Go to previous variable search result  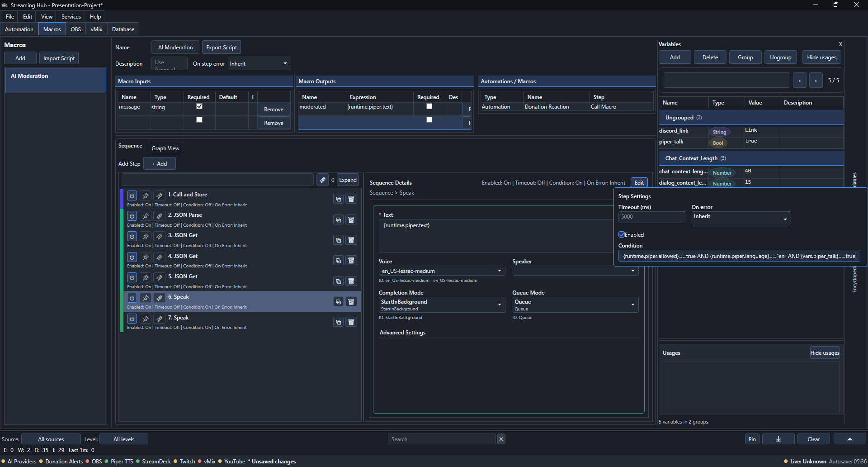point(800,80)
